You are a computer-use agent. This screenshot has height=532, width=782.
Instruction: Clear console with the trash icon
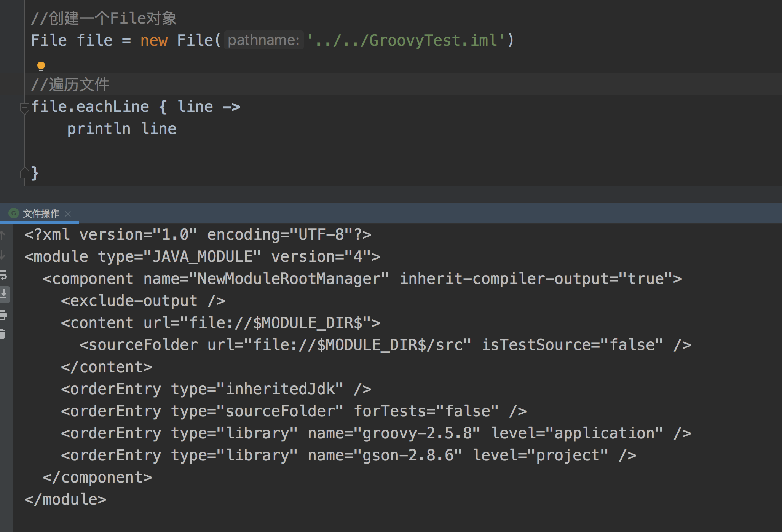[x=3, y=334]
